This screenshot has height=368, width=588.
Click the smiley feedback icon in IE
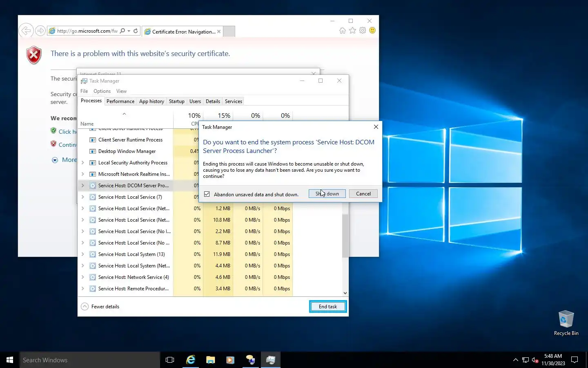(x=372, y=31)
